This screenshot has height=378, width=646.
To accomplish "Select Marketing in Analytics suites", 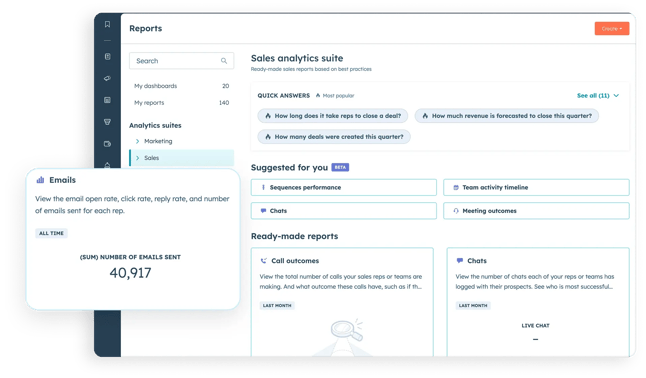I will [158, 141].
